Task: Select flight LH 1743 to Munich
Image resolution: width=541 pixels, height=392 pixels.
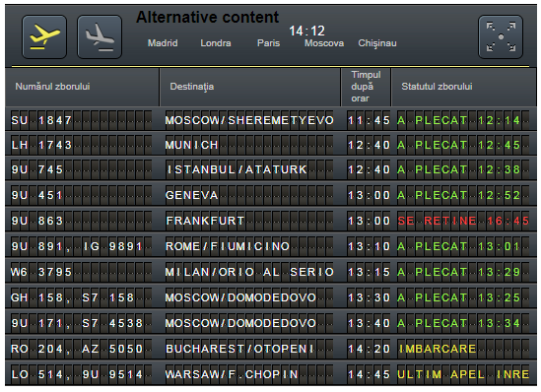Action: pyautogui.click(x=271, y=145)
